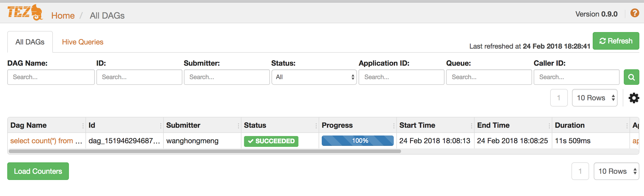Focus the Application ID search field
The height and width of the screenshot is (196, 644).
coord(401,77)
